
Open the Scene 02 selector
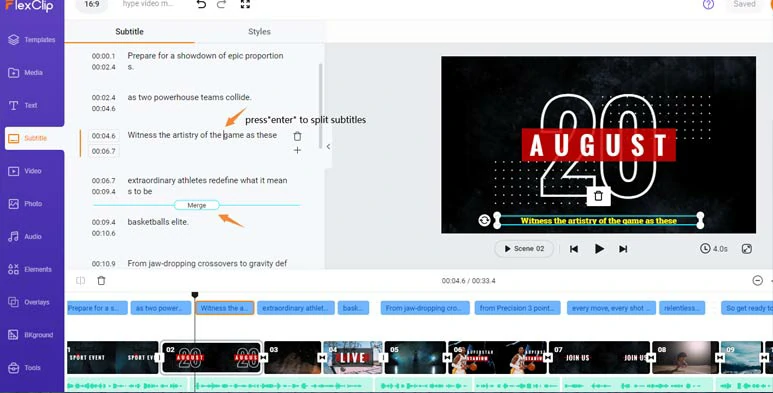(524, 249)
